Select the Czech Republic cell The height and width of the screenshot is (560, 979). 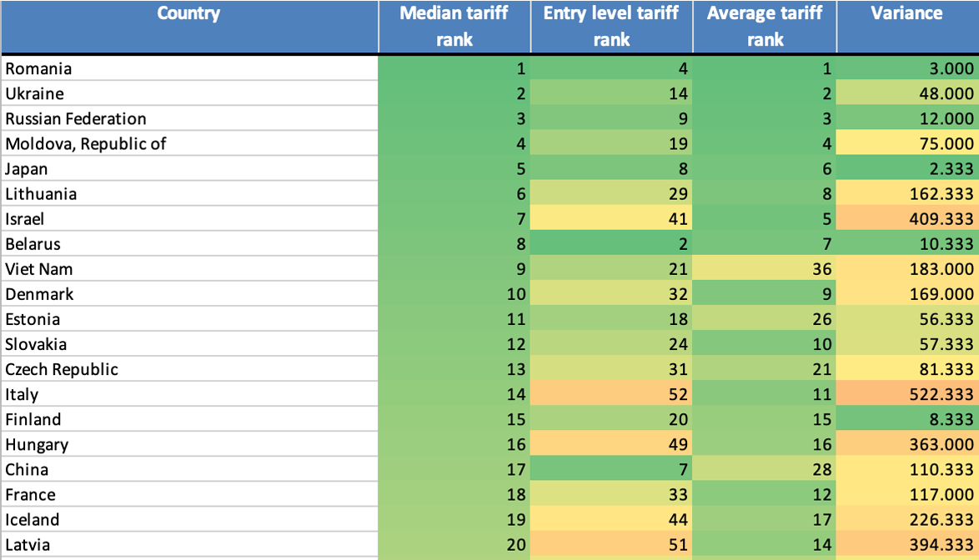click(62, 369)
